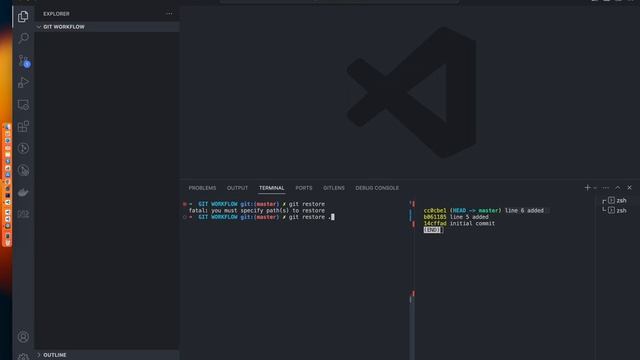Image resolution: width=640 pixels, height=360 pixels.
Task: Click the fatal error message line
Action: pos(257,211)
